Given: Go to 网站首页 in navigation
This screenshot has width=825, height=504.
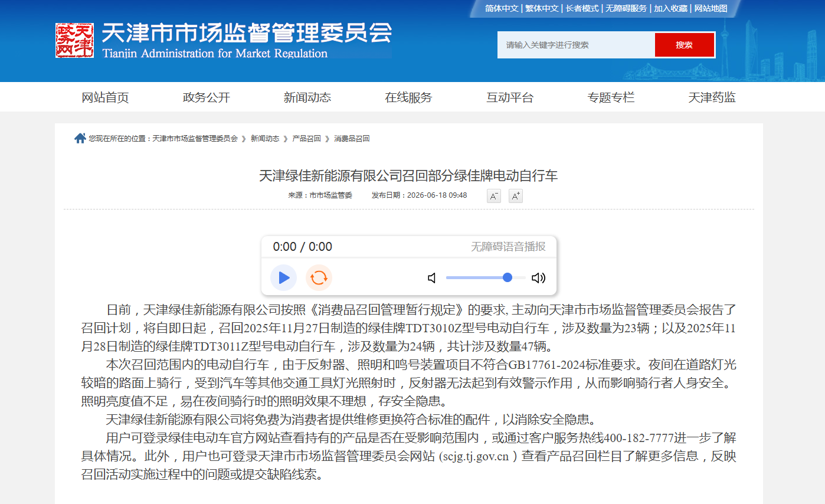Looking at the screenshot, I should tap(105, 97).
